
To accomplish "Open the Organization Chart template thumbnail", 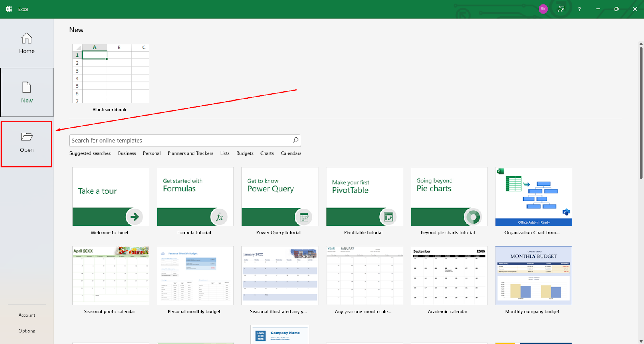I will pyautogui.click(x=533, y=197).
